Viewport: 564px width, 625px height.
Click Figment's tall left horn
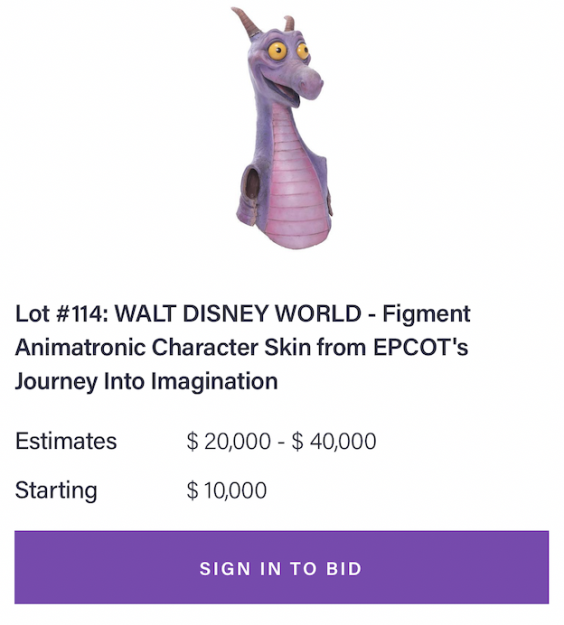coord(246,23)
